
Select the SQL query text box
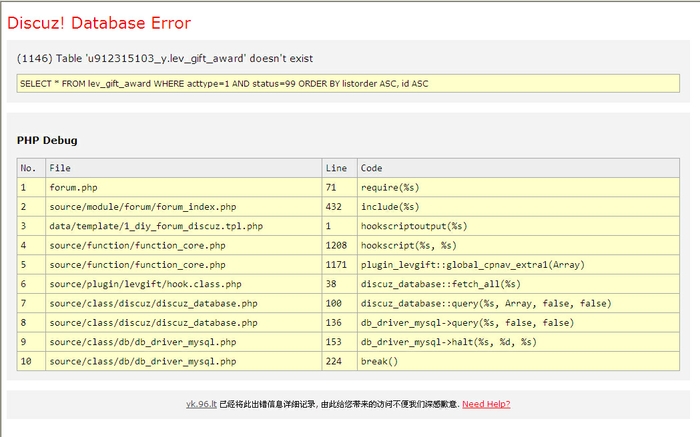pos(348,83)
